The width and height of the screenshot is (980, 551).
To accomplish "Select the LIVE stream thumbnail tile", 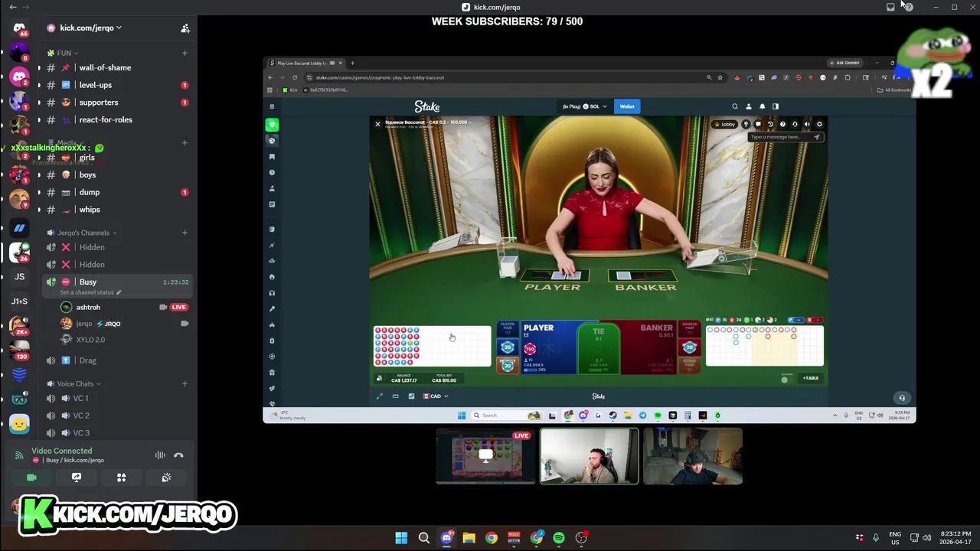I will [485, 456].
